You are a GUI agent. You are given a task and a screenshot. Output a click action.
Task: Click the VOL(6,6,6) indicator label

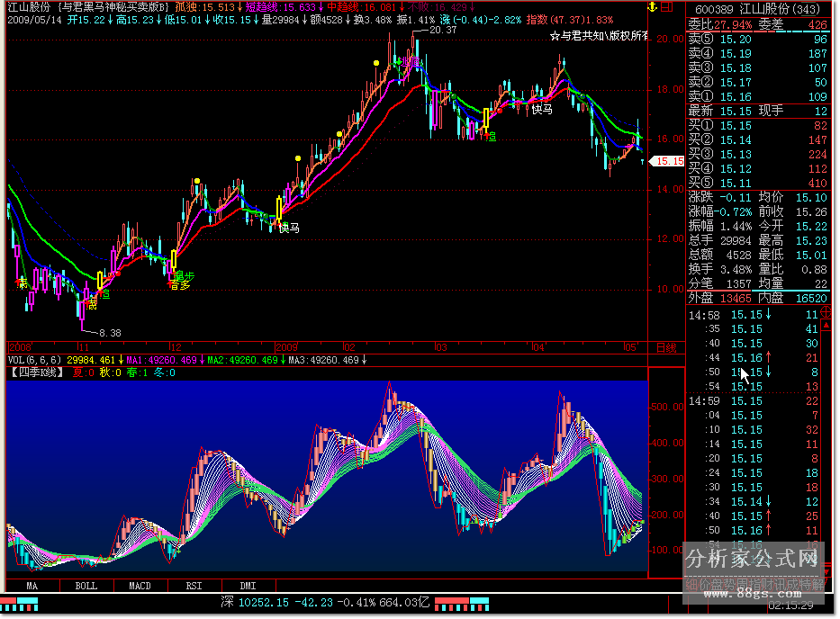coord(35,360)
